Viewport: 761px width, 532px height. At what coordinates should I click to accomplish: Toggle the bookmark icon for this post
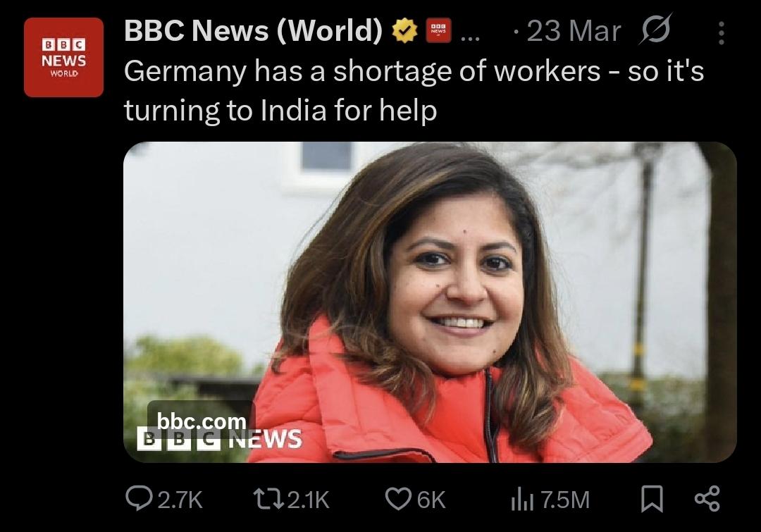tap(652, 499)
